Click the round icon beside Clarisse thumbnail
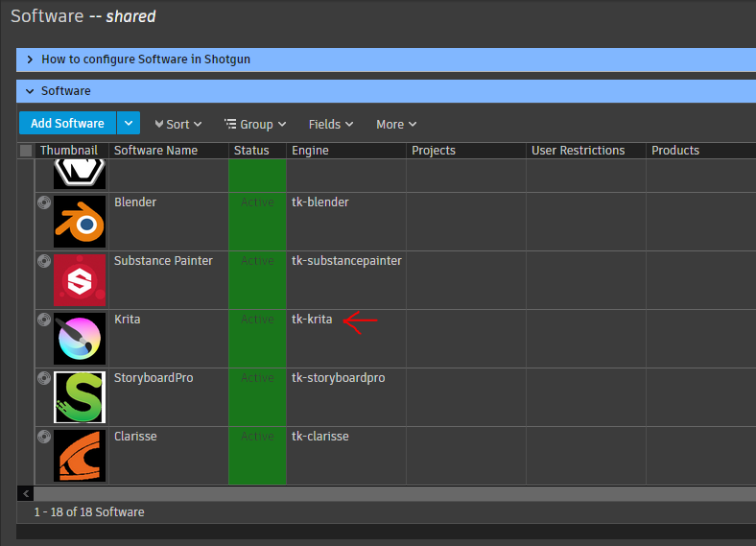The image size is (756, 546). coord(44,437)
